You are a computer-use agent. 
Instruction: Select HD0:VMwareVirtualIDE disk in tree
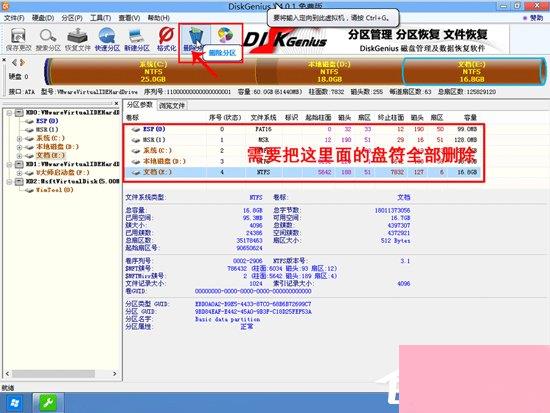(72, 112)
